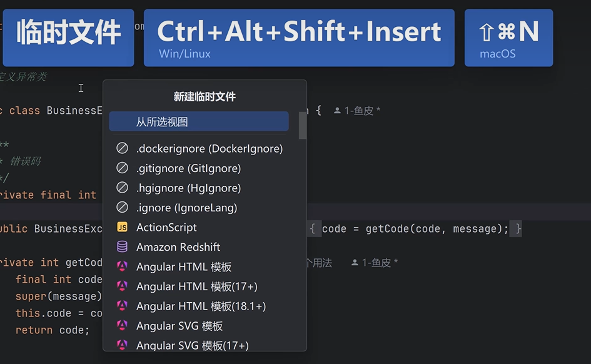The width and height of the screenshot is (591, 364).
Task: Click the .gitignore file type icon
Action: (x=122, y=168)
